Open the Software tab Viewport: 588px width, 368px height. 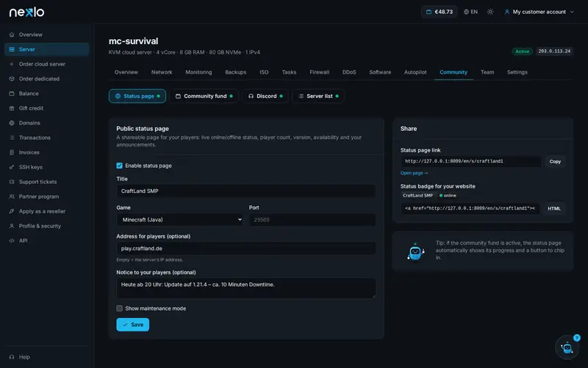click(x=380, y=72)
